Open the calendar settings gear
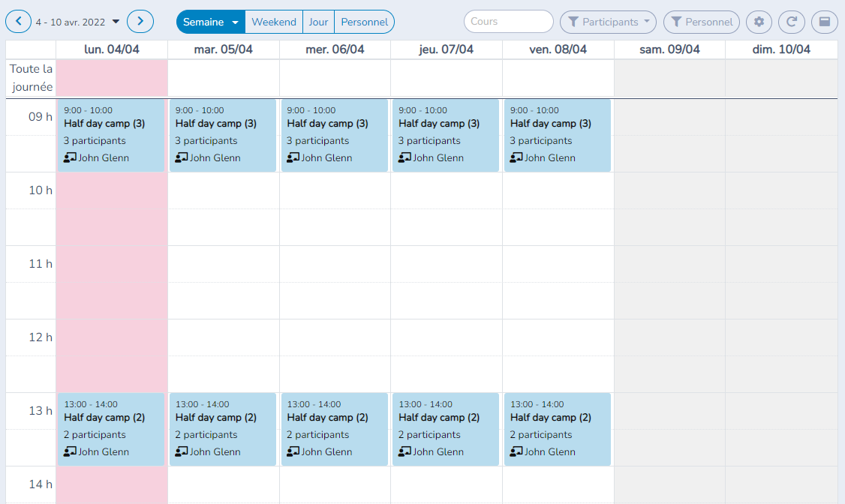 759,22
